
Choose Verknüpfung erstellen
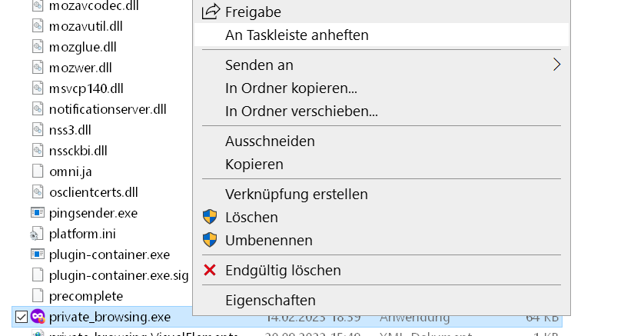click(x=297, y=195)
